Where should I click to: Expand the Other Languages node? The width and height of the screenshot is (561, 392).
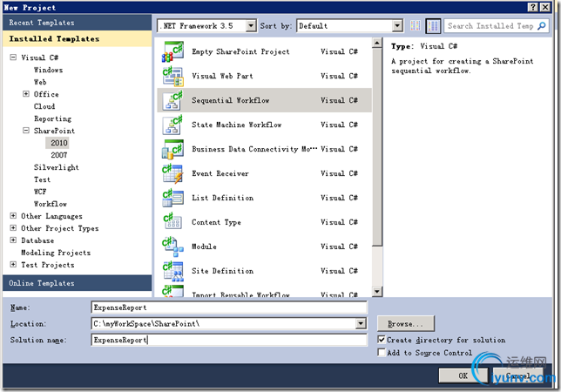(13, 216)
